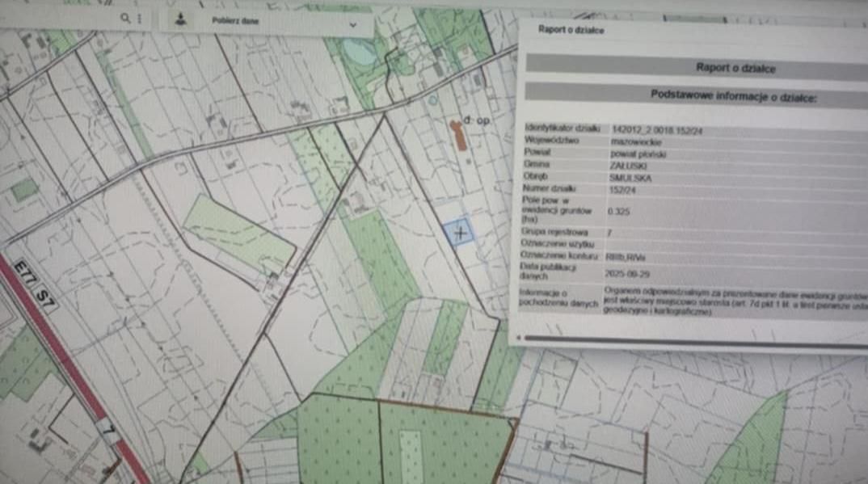
Task: Select the Obręb value SMULSKA
Action: [630, 178]
